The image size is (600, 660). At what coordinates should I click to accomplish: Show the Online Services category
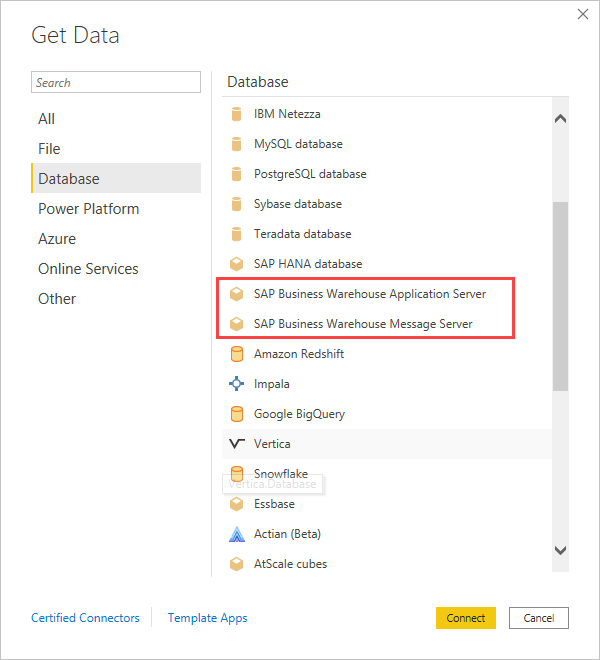point(116,269)
